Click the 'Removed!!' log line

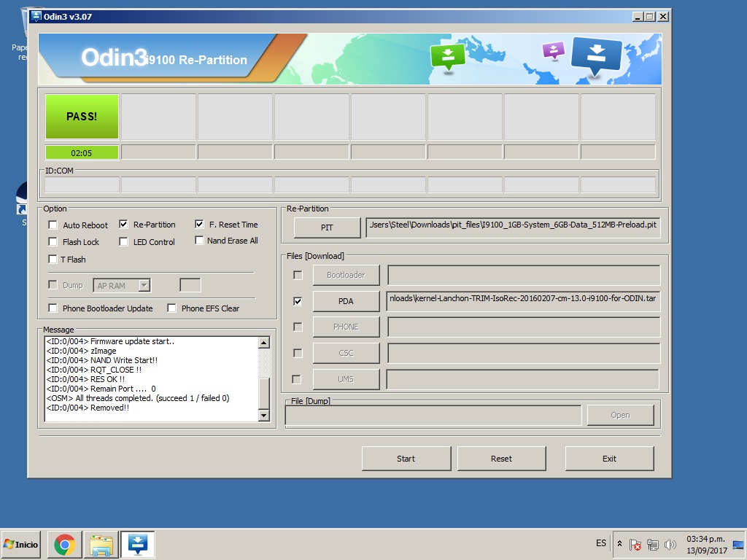88,408
